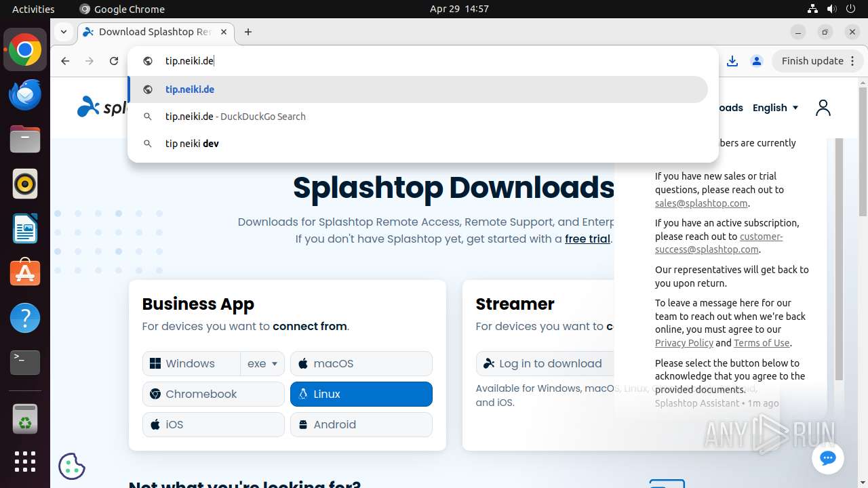Follow the free trial link
The image size is (868, 488).
click(587, 239)
